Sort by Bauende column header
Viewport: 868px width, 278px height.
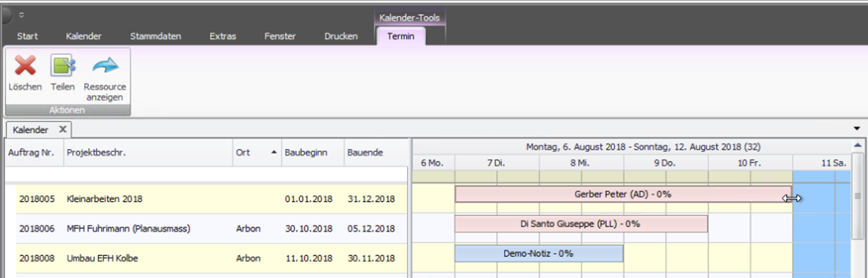(375, 152)
